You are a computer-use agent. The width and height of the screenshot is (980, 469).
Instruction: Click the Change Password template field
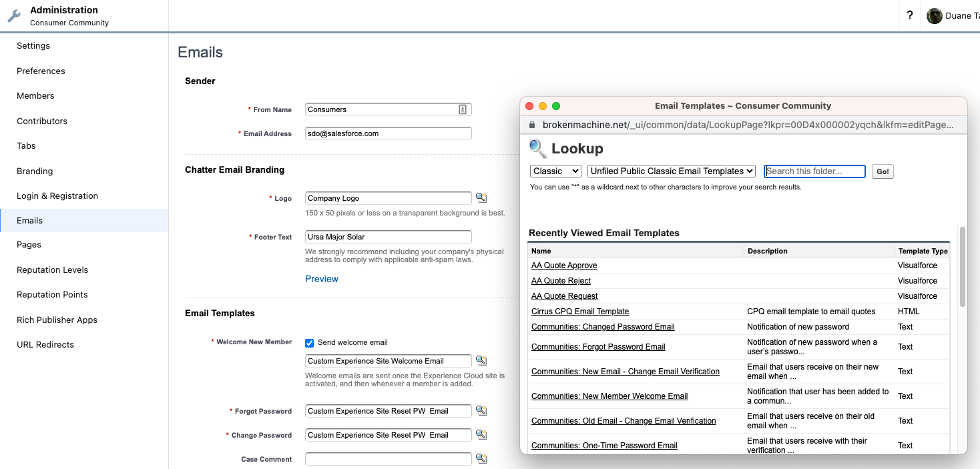pos(389,435)
